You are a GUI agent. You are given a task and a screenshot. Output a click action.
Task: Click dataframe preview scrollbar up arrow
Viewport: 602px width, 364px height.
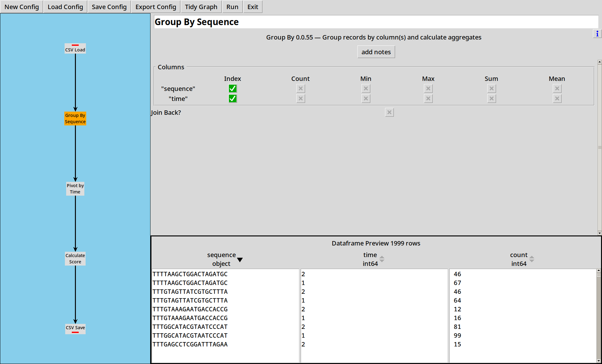click(x=599, y=270)
